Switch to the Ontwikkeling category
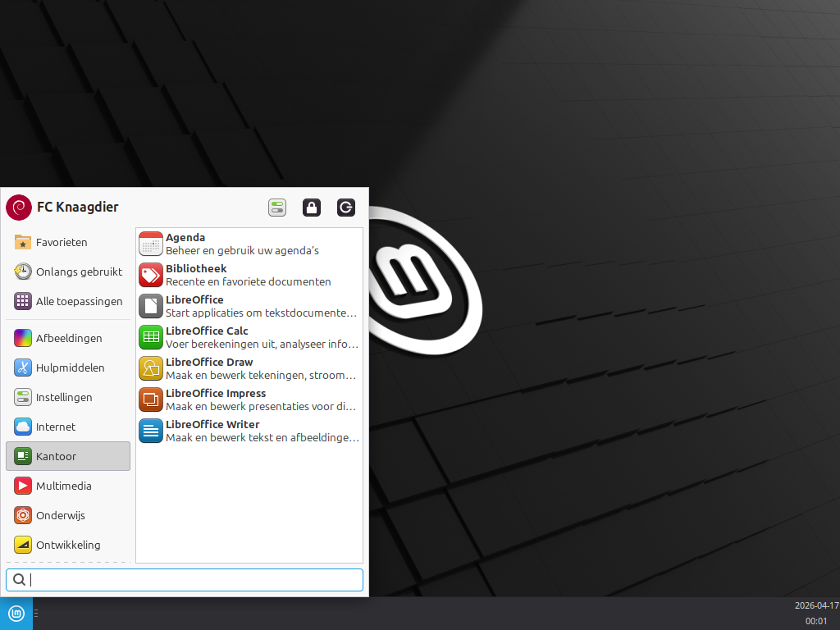840x630 pixels. coord(68,545)
